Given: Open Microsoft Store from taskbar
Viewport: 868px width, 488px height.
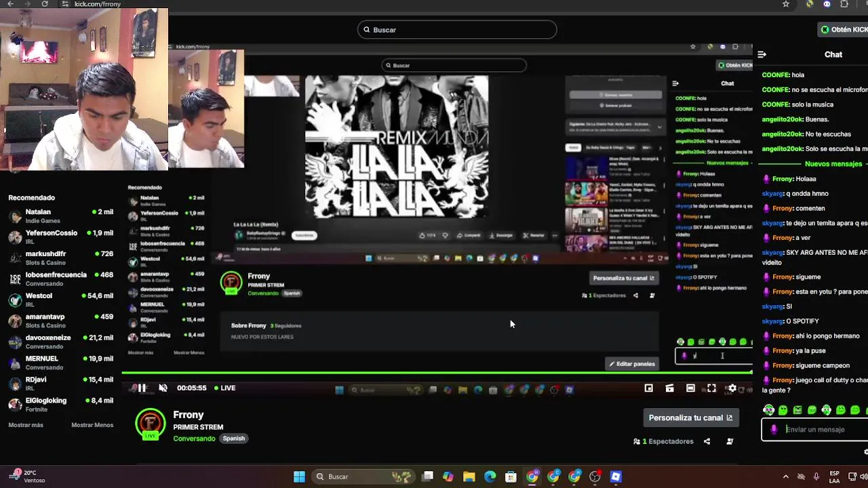Looking at the screenshot, I should click(x=511, y=476).
